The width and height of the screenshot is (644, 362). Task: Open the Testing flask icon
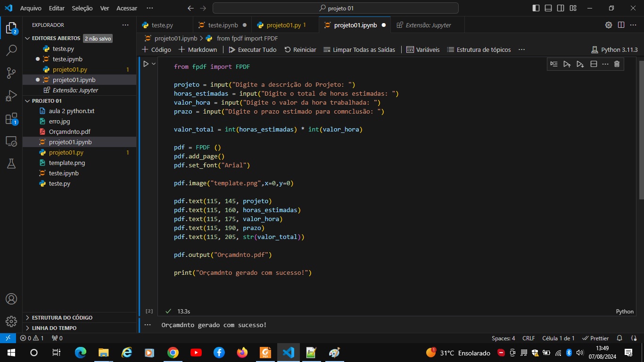tap(11, 163)
